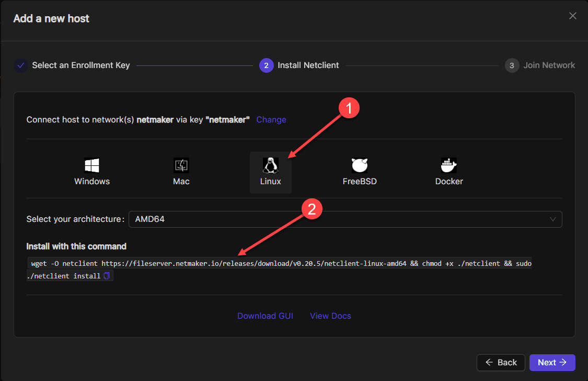Proceed with the Next button
The image size is (588, 381).
[x=552, y=363]
